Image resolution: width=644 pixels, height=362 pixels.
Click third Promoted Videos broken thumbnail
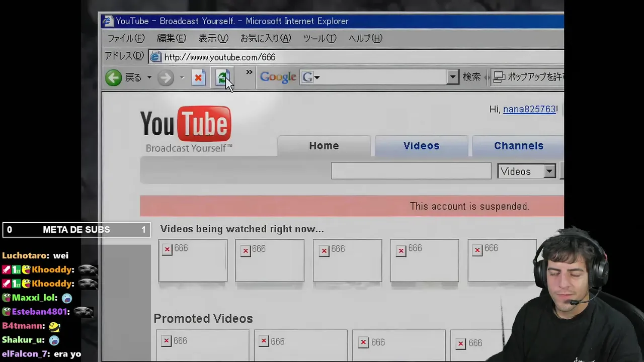398,345
